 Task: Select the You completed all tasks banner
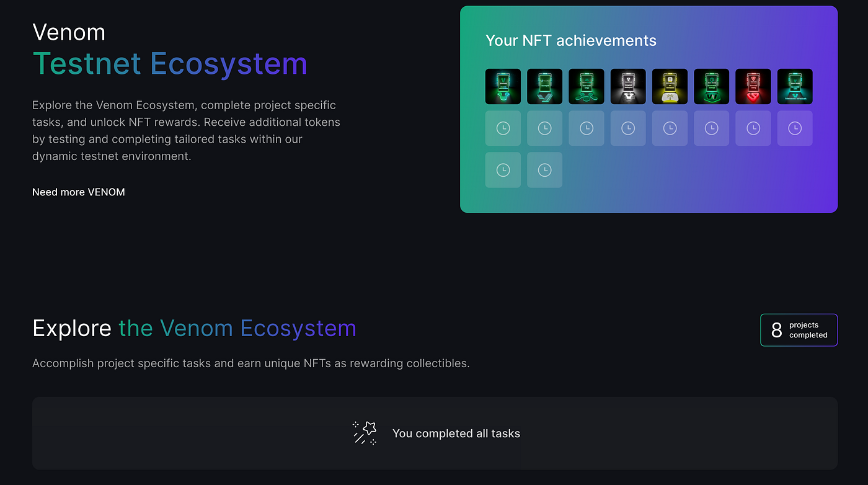[435, 434]
